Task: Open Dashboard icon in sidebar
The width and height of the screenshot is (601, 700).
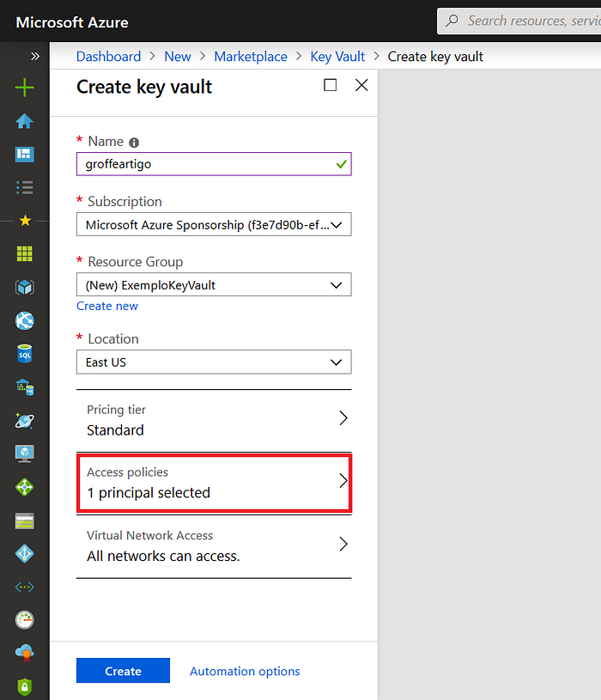Action: (25, 155)
